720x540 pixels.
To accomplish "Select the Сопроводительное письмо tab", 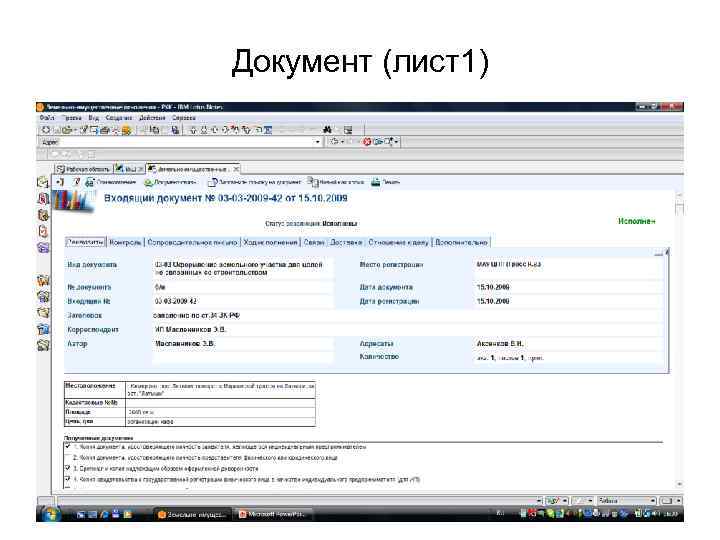I will coord(192,242).
